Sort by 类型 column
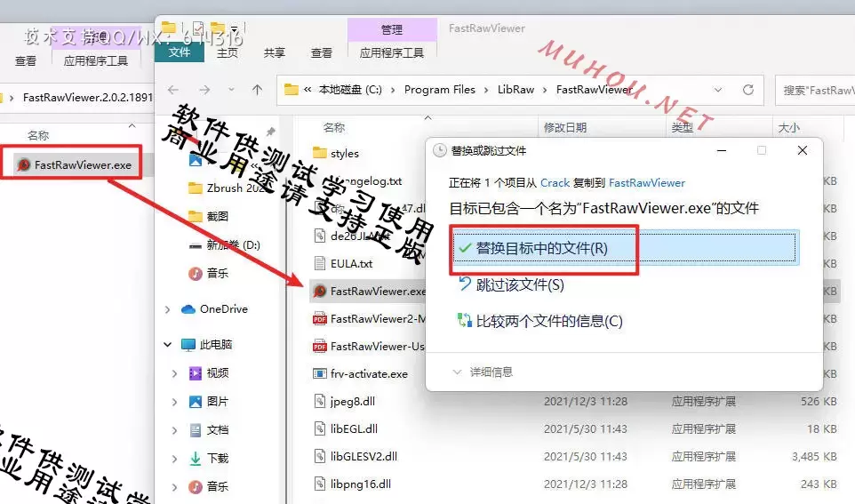The height and width of the screenshot is (504, 855). click(682, 128)
